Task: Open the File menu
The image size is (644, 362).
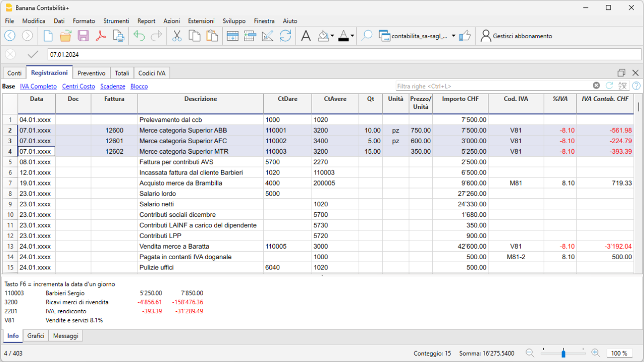Action: pos(9,21)
